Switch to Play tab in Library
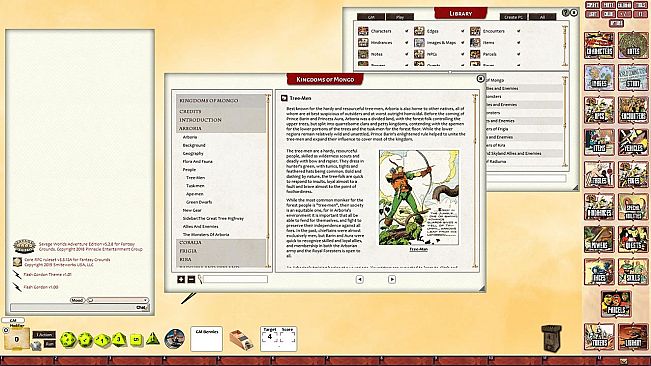This screenshot has width=651, height=366. click(400, 17)
